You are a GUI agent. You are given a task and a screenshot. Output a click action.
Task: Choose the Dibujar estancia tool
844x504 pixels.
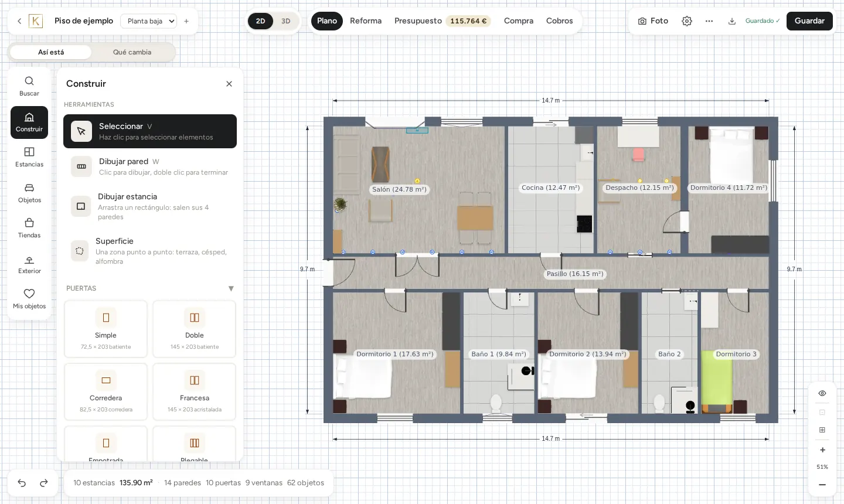[150, 206]
